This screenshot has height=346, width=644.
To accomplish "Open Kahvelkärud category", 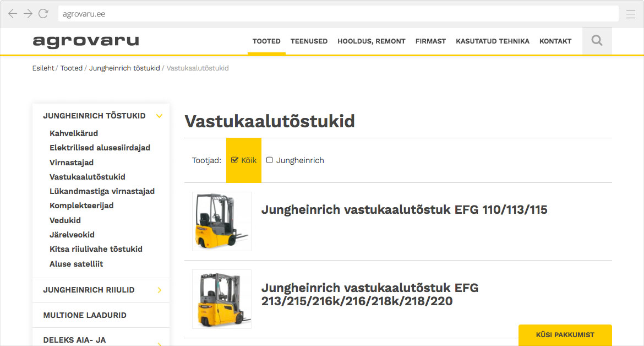I will pos(74,133).
